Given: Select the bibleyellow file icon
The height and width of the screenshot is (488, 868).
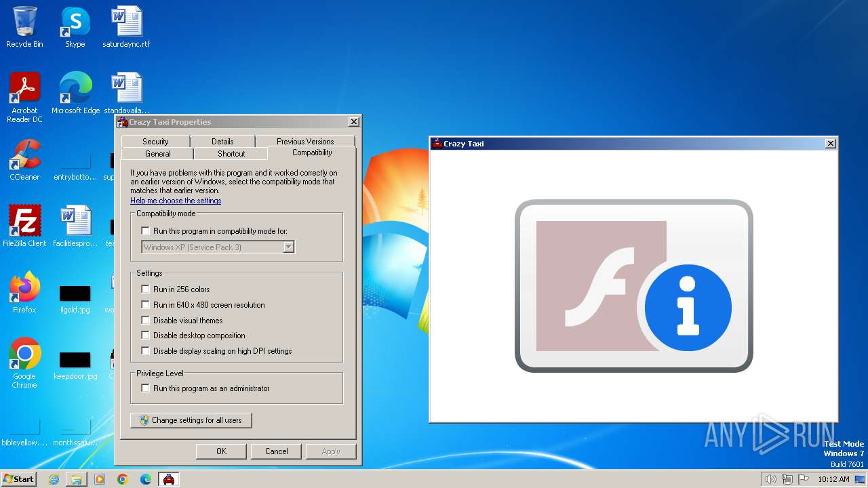Looking at the screenshot, I should coord(24,432).
